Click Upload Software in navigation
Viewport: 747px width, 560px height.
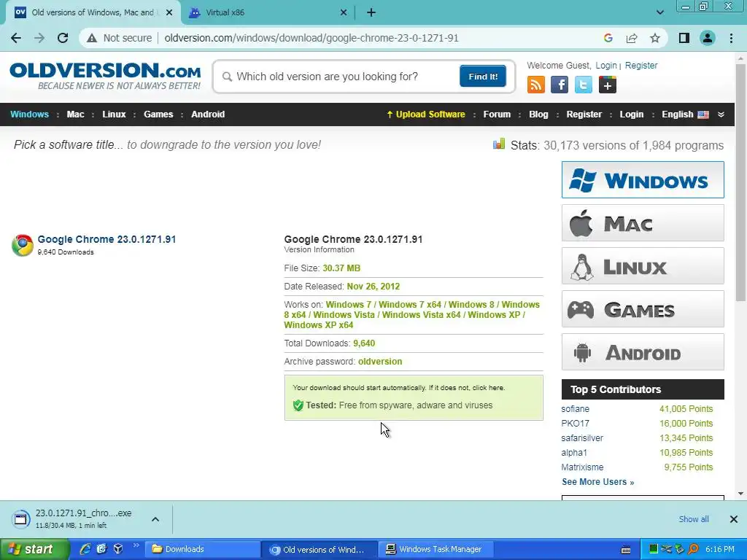point(425,114)
